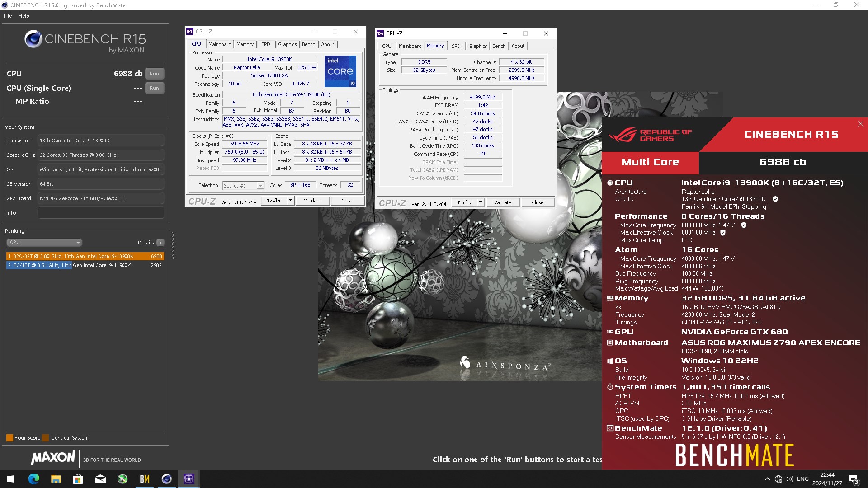The height and width of the screenshot is (488, 868).
Task: Click the Motherboard section icon in BenchMate
Action: pos(610,343)
